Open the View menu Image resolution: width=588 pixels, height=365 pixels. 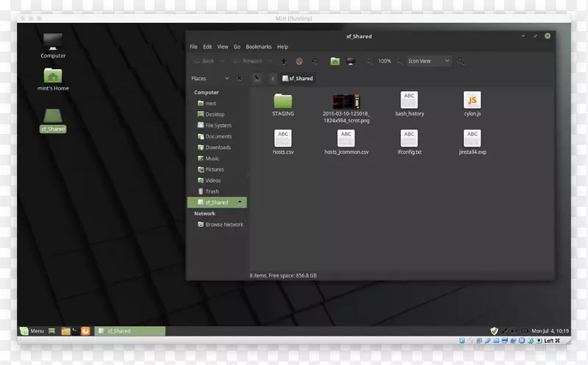223,46
